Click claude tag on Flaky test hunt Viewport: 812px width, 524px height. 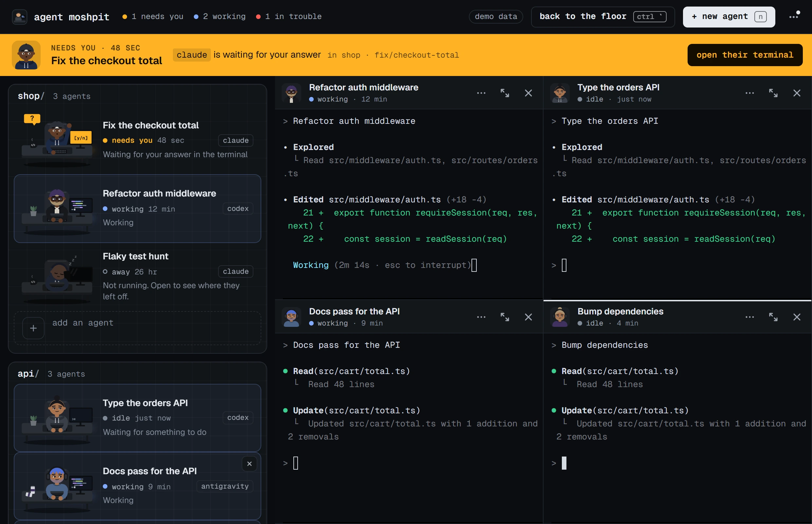pos(235,271)
